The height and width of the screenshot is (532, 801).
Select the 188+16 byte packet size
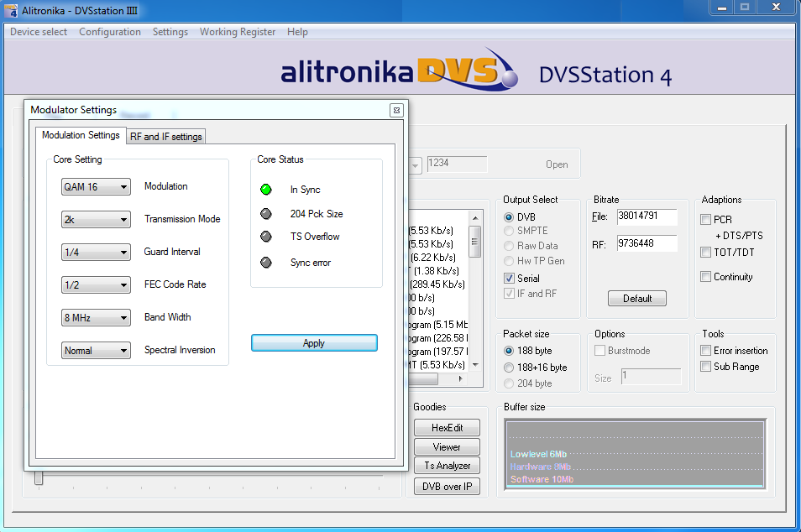tap(510, 368)
